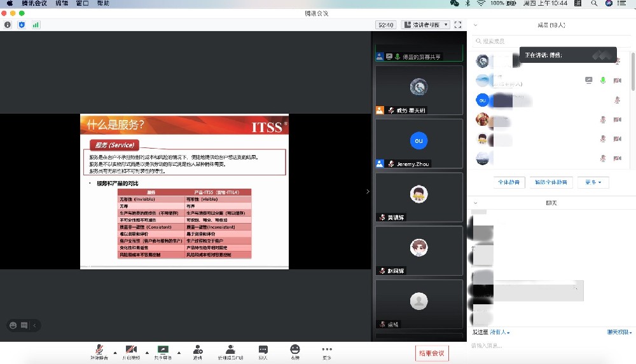Open the emoji reactions button

pos(295,352)
